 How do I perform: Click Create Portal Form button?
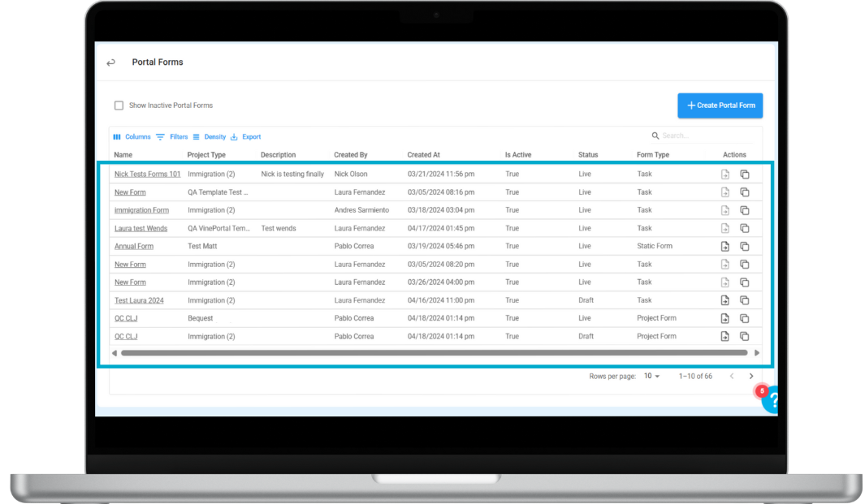coord(720,106)
